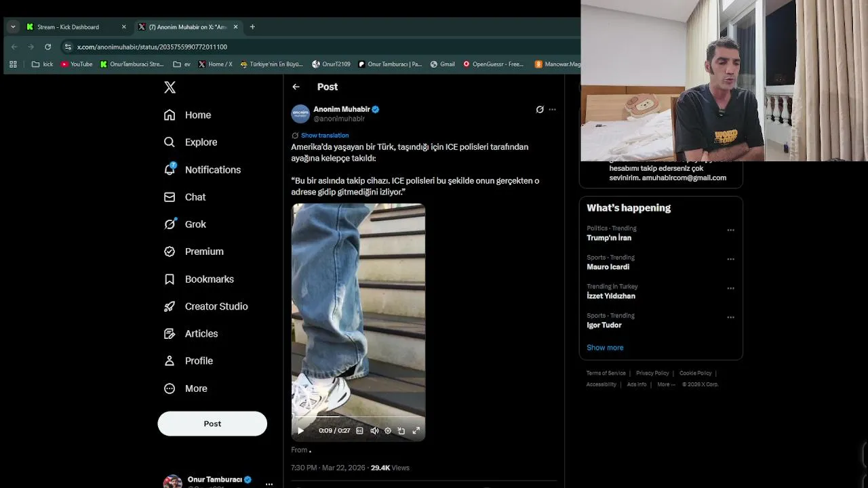Go to Home in X sidebar
868x488 pixels.
pos(188,115)
